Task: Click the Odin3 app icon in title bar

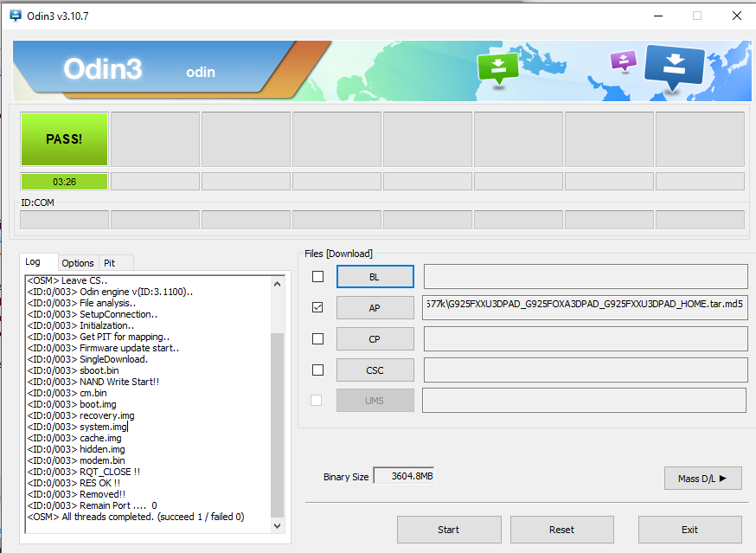Action: [x=16, y=16]
